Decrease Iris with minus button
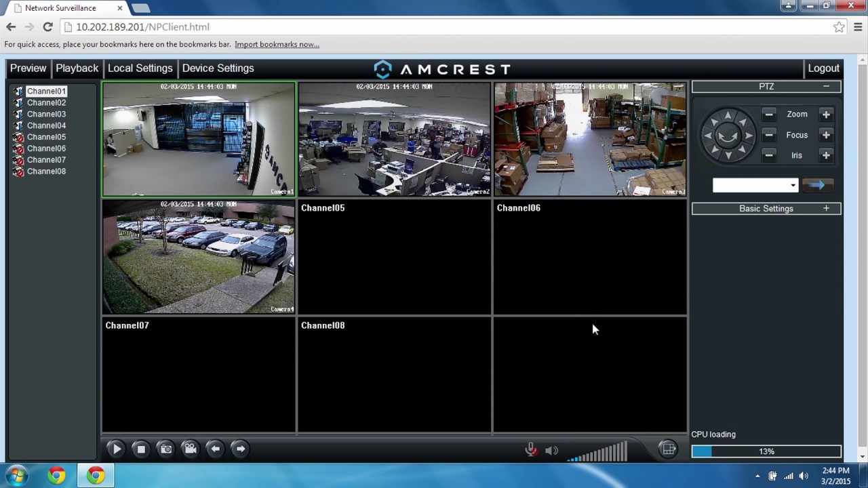This screenshot has width=868, height=488. pyautogui.click(x=768, y=155)
